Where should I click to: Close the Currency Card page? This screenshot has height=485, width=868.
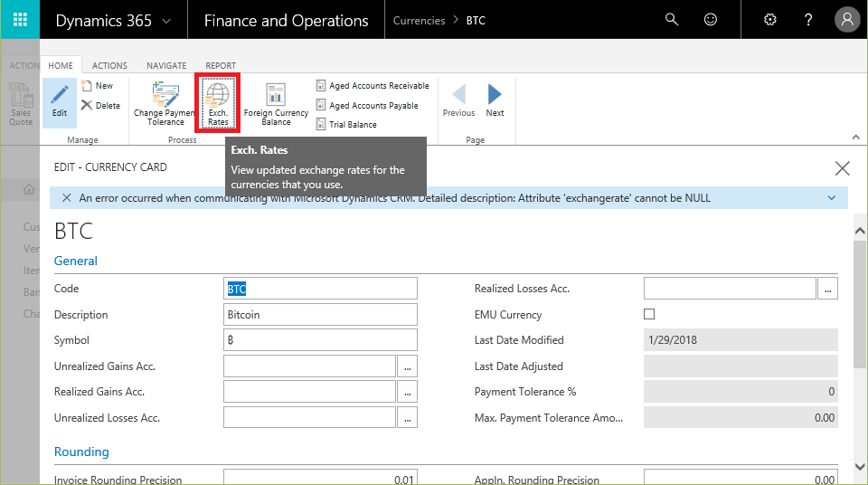(842, 168)
